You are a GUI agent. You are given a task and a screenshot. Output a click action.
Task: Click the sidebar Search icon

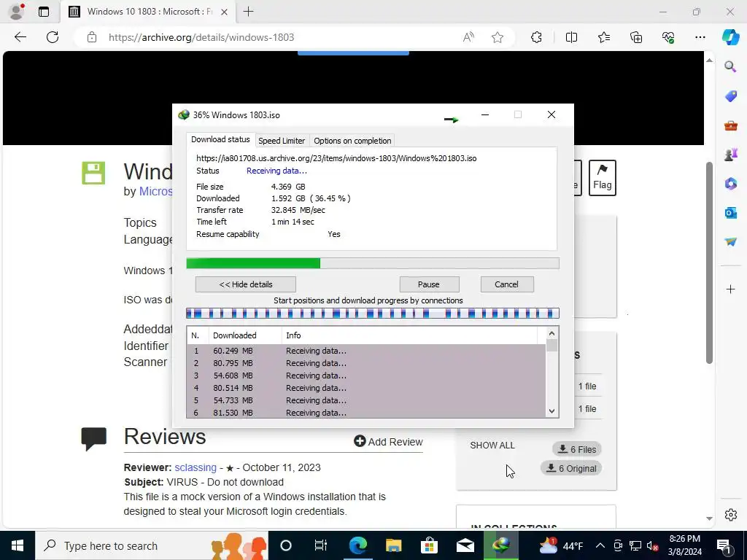(x=730, y=66)
